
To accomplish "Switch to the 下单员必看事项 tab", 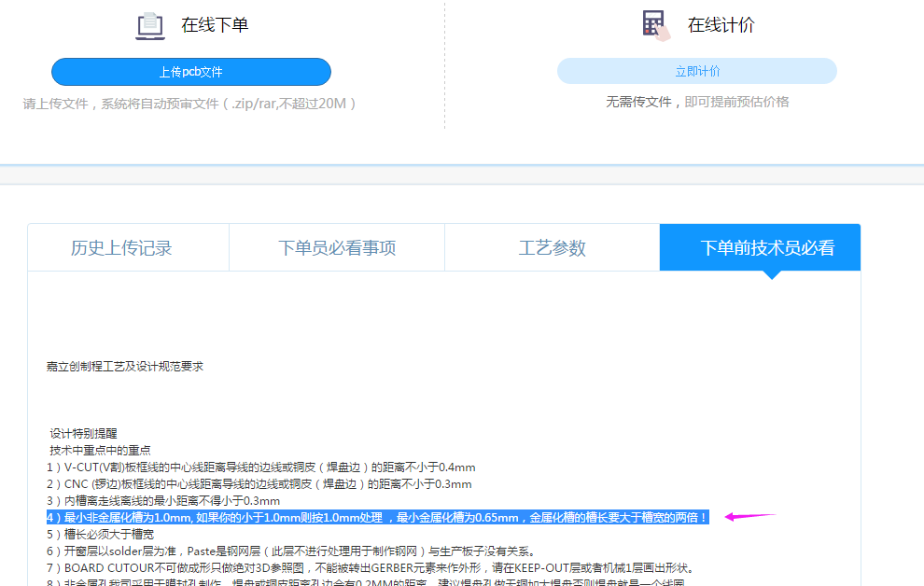I will click(337, 247).
